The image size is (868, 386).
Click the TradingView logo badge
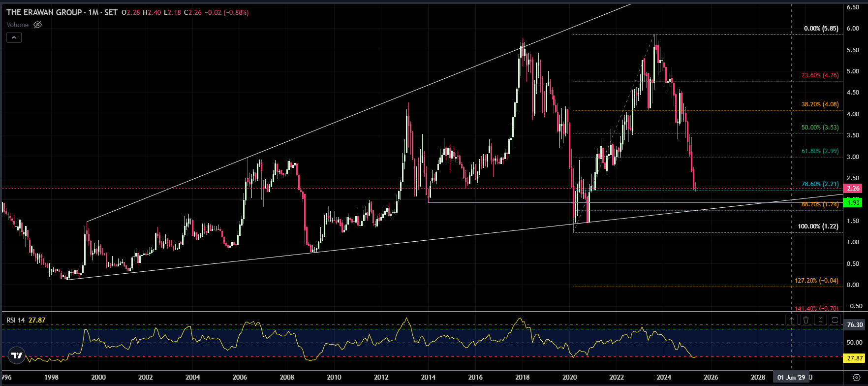[17, 355]
